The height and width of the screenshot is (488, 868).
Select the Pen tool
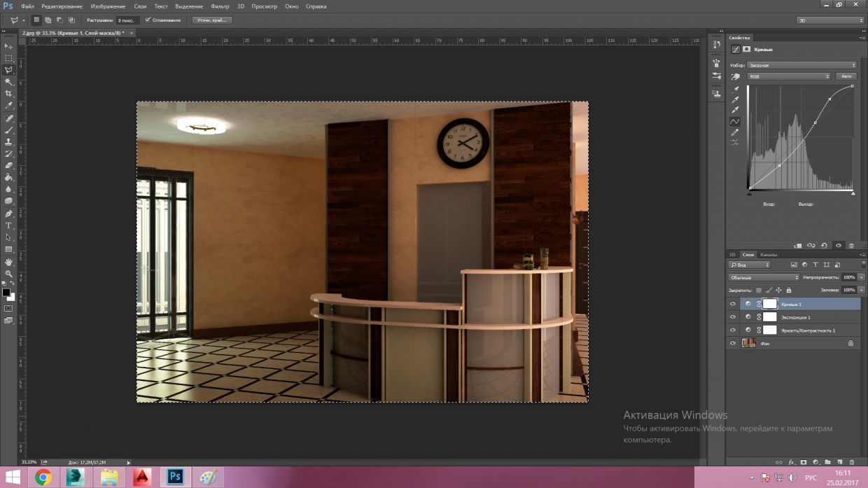tap(9, 214)
